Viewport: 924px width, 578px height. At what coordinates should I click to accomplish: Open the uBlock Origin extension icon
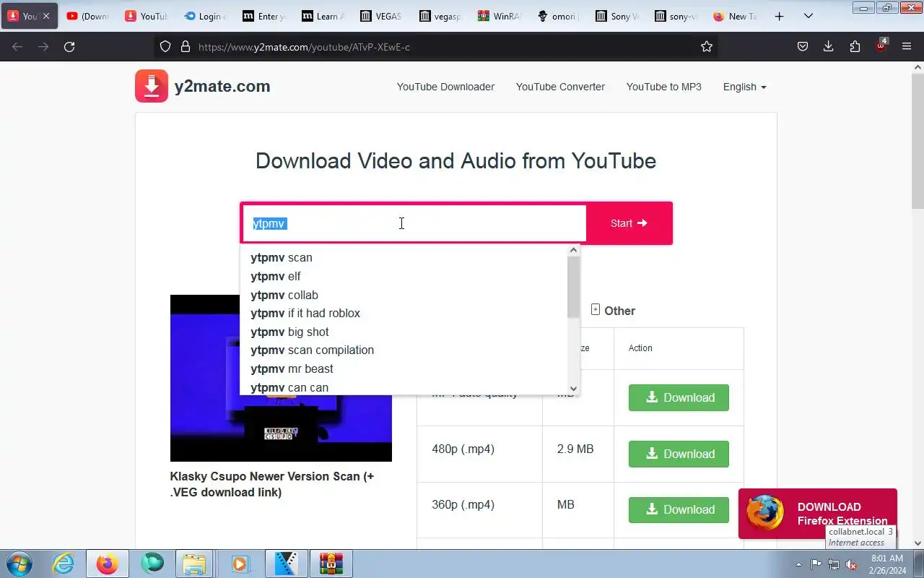point(881,46)
